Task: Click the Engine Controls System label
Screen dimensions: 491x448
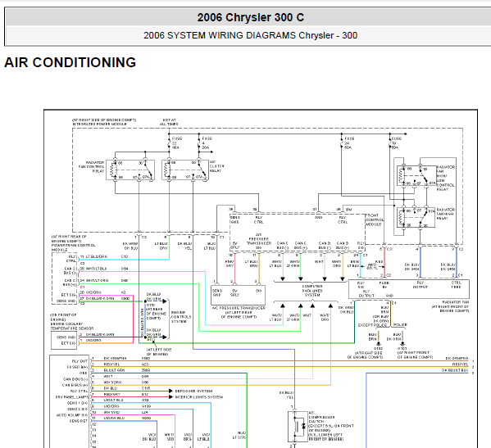Action: (x=181, y=317)
